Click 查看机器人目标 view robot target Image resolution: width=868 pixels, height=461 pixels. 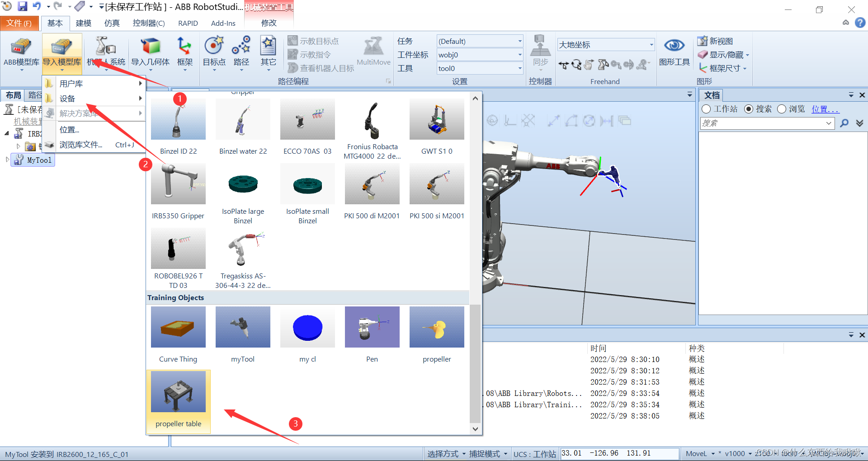[321, 68]
